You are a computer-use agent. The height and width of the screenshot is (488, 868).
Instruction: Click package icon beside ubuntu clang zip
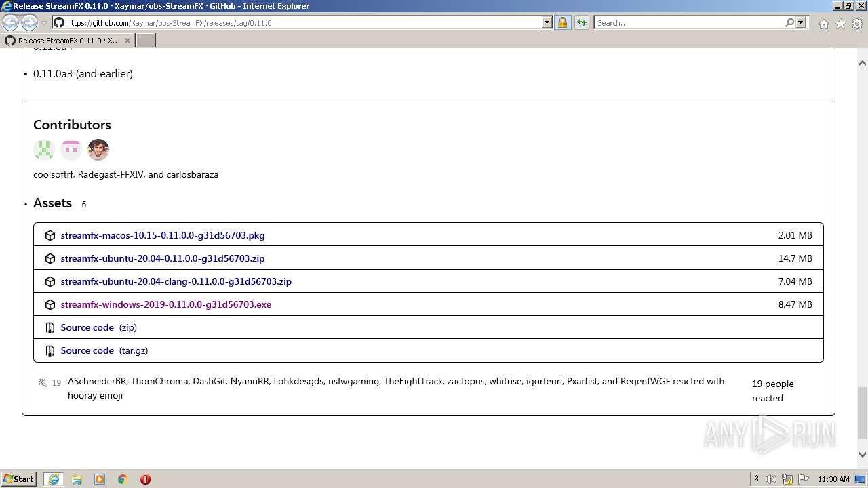point(50,282)
